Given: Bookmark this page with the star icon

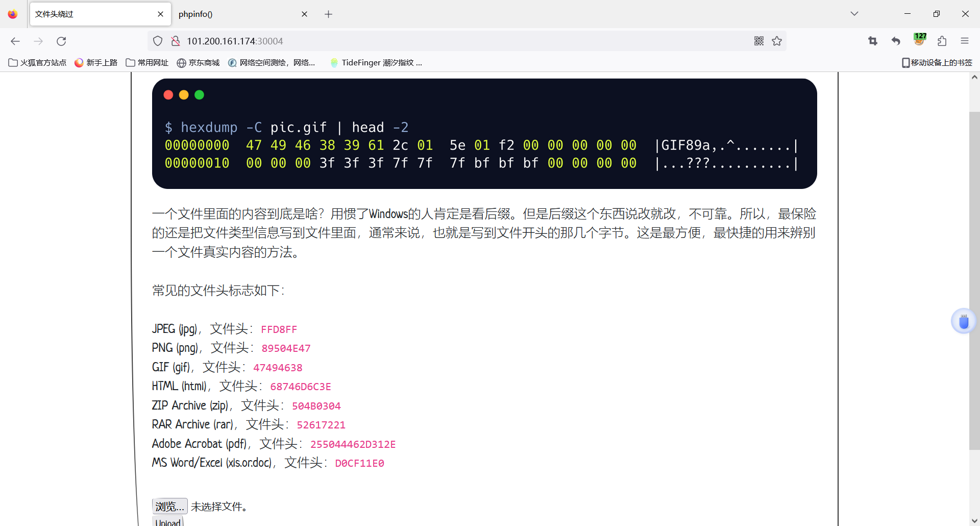Looking at the screenshot, I should 777,41.
